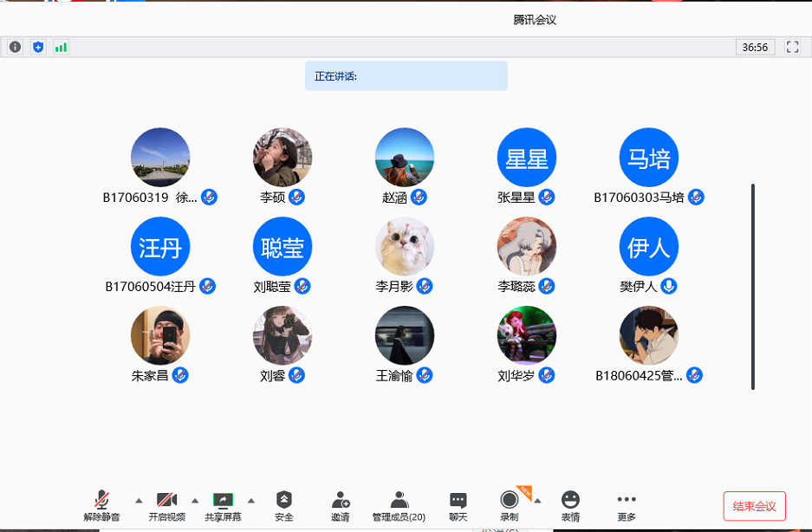Screen dimensions: 812x532
Task: Turn on the video (开启视频)
Action: tap(166, 506)
